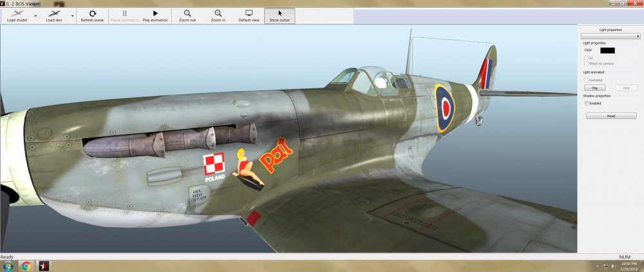This screenshot has width=644, height=272.
Task: Open the Load model dropdown arrow
Action: click(x=35, y=16)
